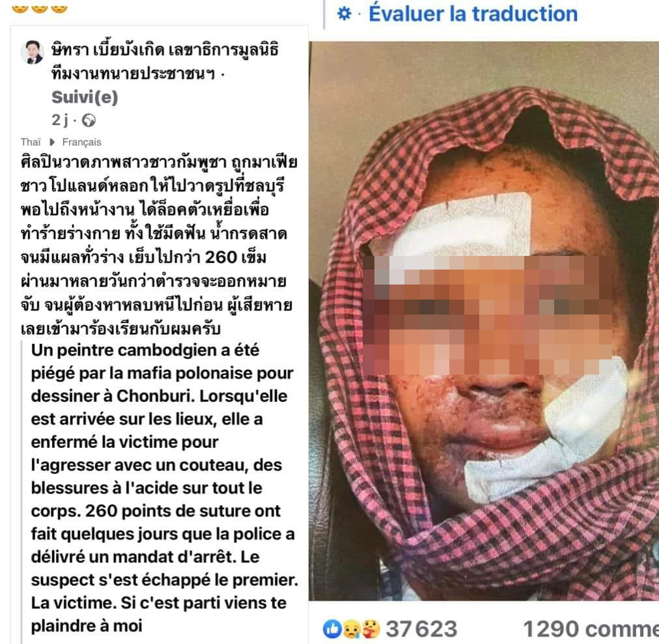Select the Français target language label
659x644 pixels.
coord(81,142)
